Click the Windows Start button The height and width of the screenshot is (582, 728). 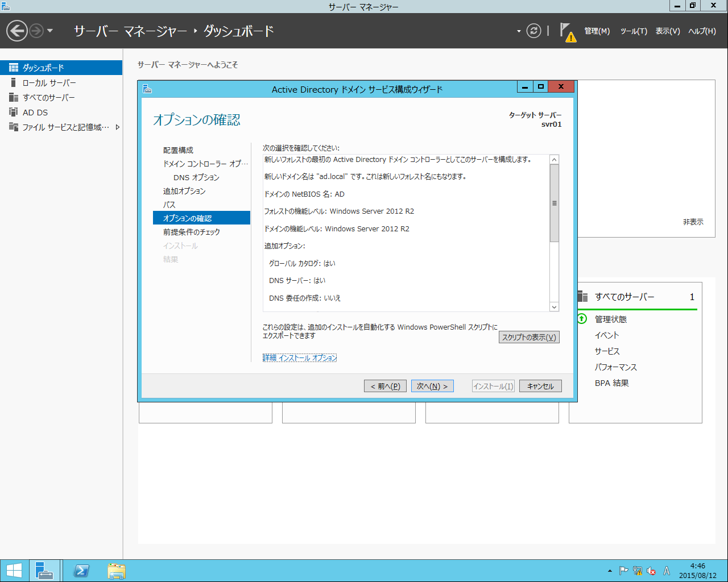pyautogui.click(x=14, y=571)
